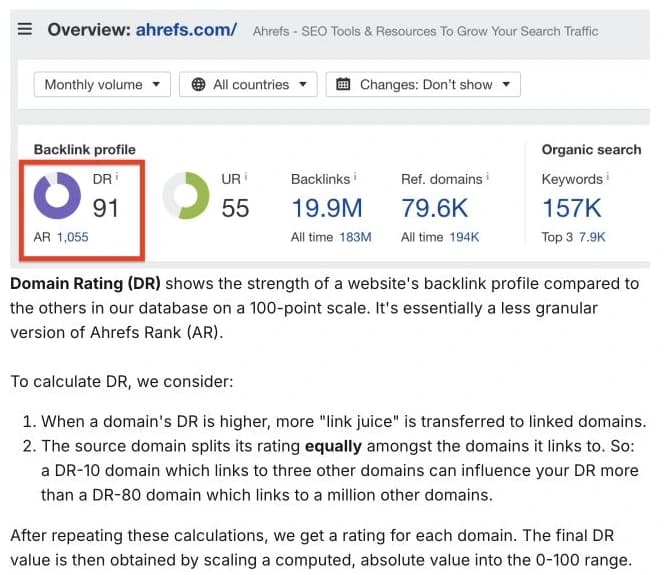Click the green UR donut chart
Viewport: 665px width, 575px height.
(x=186, y=195)
